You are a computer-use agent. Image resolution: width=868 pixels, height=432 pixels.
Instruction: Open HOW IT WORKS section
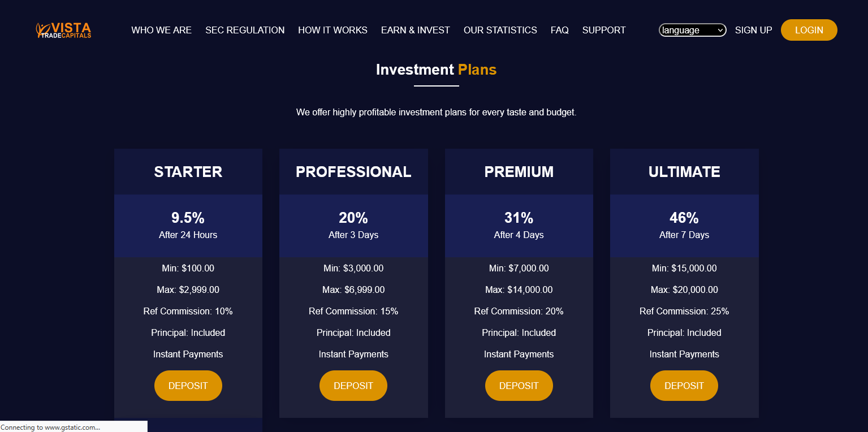(332, 30)
